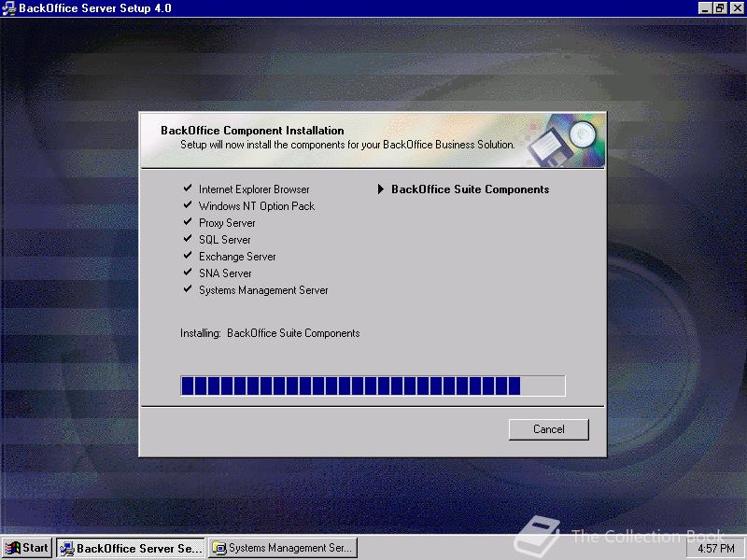Select SNA Server list entry
Screen dimensions: 747x560
pyautogui.click(x=225, y=273)
